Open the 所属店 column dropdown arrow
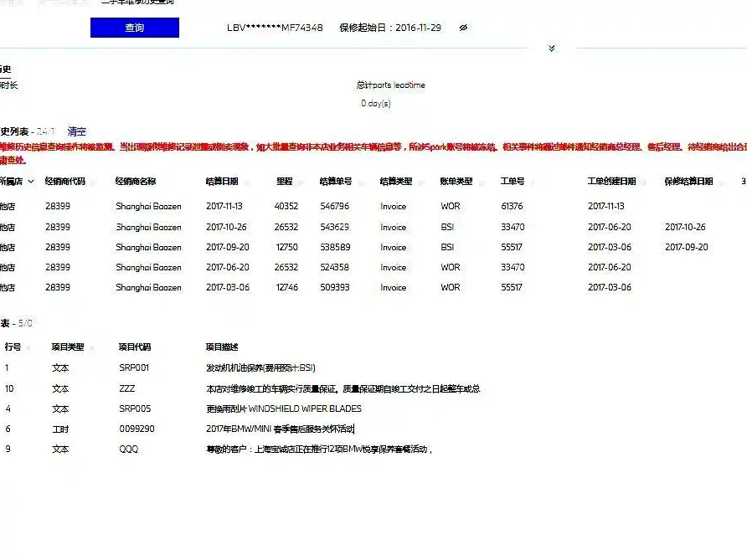 click(x=31, y=182)
